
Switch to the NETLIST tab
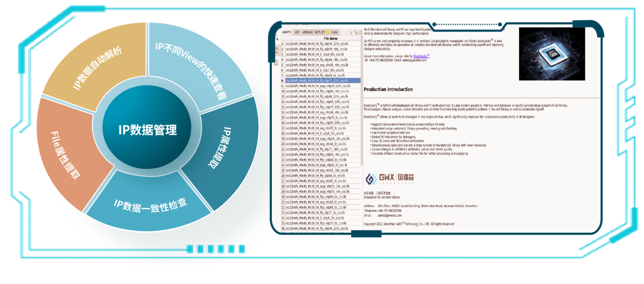(319, 32)
